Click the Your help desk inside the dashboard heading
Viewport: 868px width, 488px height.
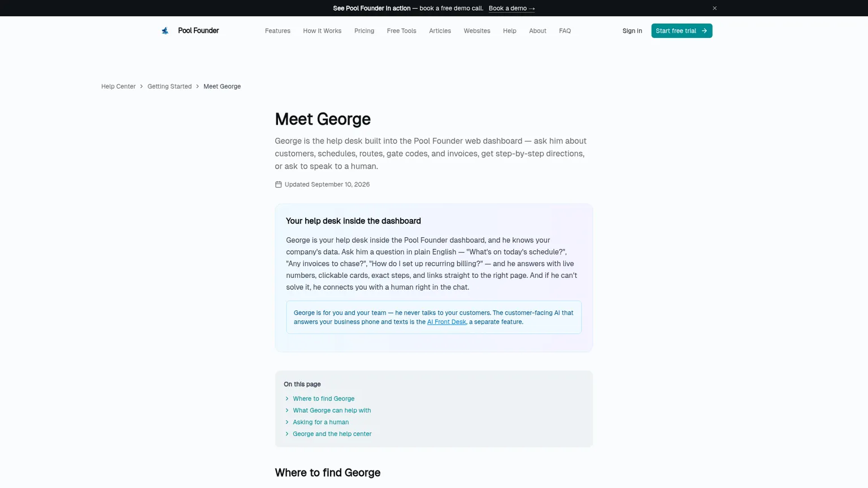point(353,221)
